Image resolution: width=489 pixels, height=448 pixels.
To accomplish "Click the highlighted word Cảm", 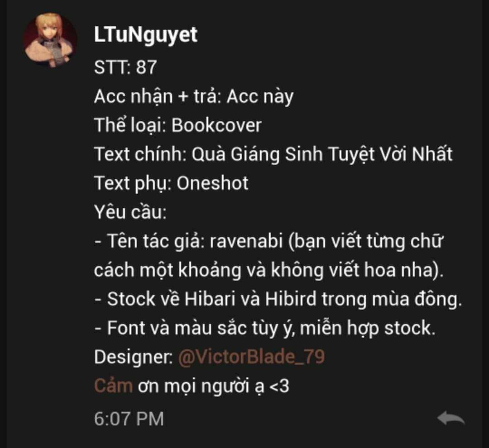I will 113,386.
